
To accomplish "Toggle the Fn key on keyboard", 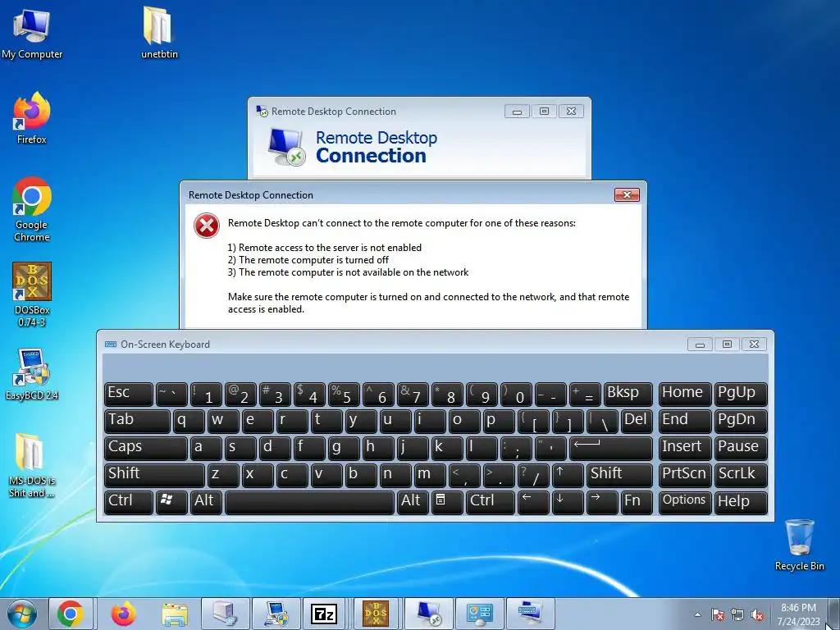I will pos(637,502).
